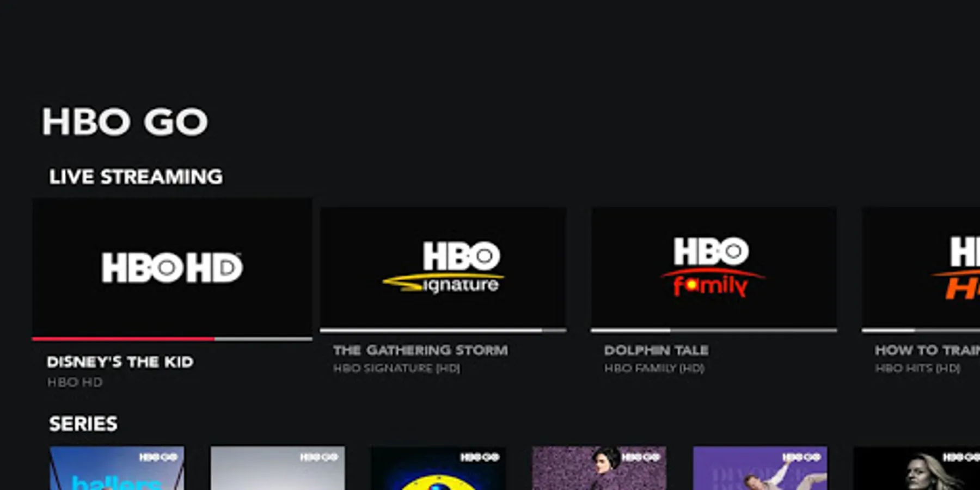
Task: Click the "HBO SIGNATURE (HD)" label
Action: click(x=396, y=369)
